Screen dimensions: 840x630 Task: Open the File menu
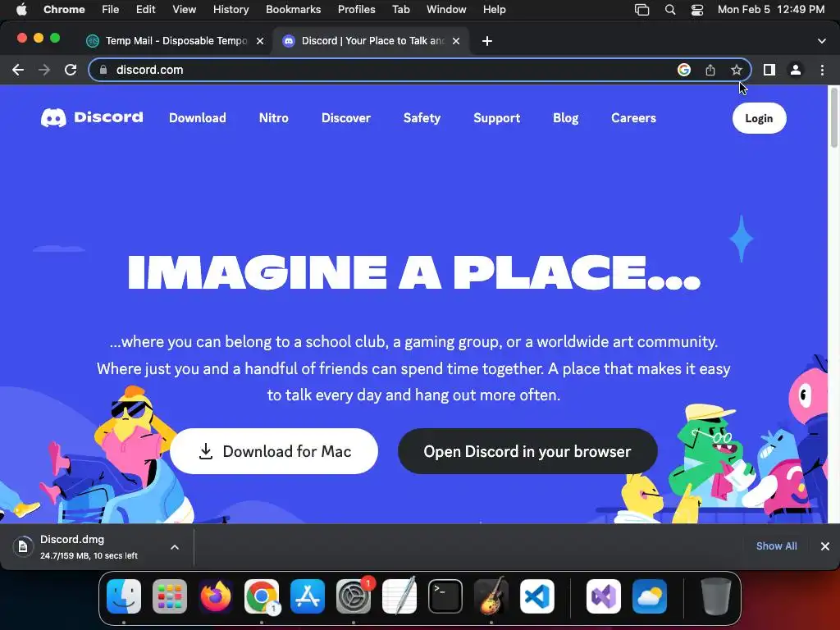tap(111, 10)
